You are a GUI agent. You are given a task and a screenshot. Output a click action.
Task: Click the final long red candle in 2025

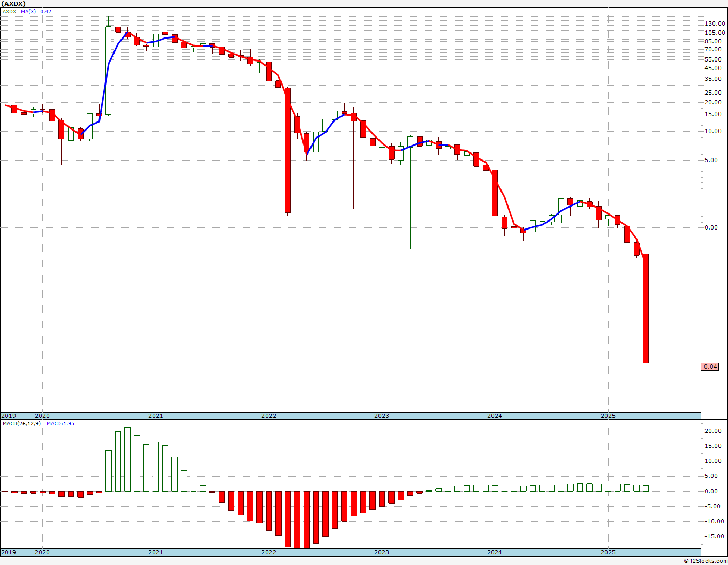tap(646, 308)
